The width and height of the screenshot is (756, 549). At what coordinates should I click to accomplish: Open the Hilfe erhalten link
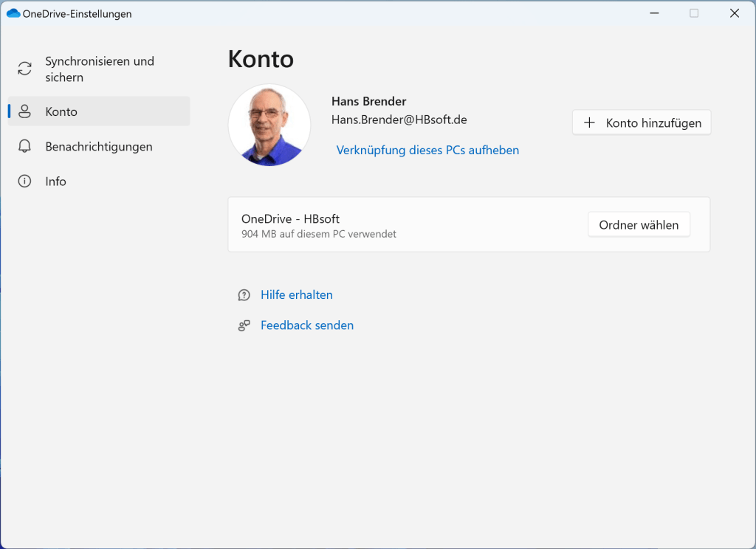click(296, 295)
